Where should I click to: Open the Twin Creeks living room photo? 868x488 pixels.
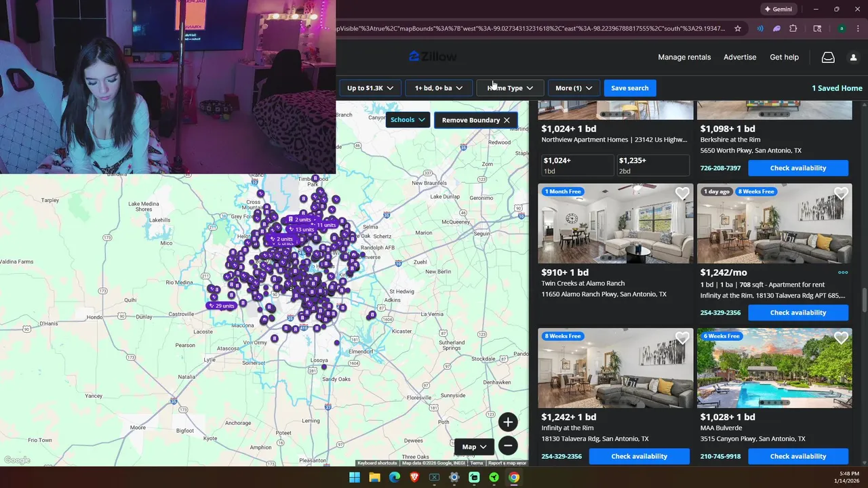click(x=616, y=224)
